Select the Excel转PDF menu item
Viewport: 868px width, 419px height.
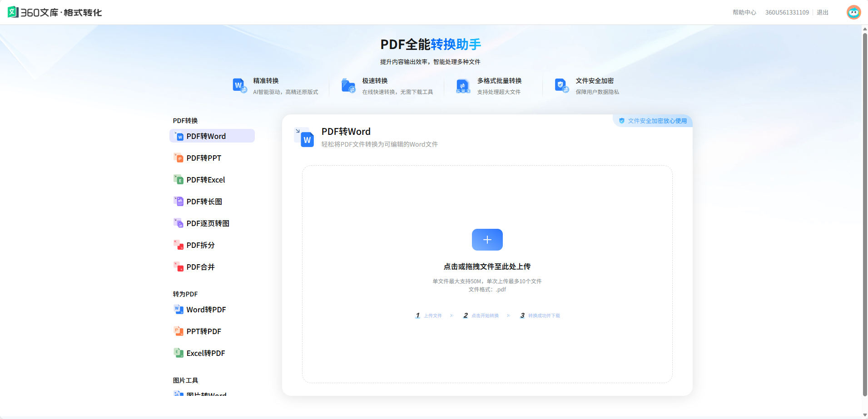212,353
